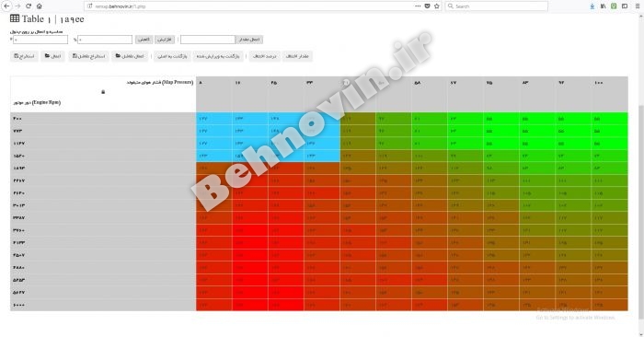Select the Map Pressure 16 column header
644x337 pixels.
[x=250, y=94]
